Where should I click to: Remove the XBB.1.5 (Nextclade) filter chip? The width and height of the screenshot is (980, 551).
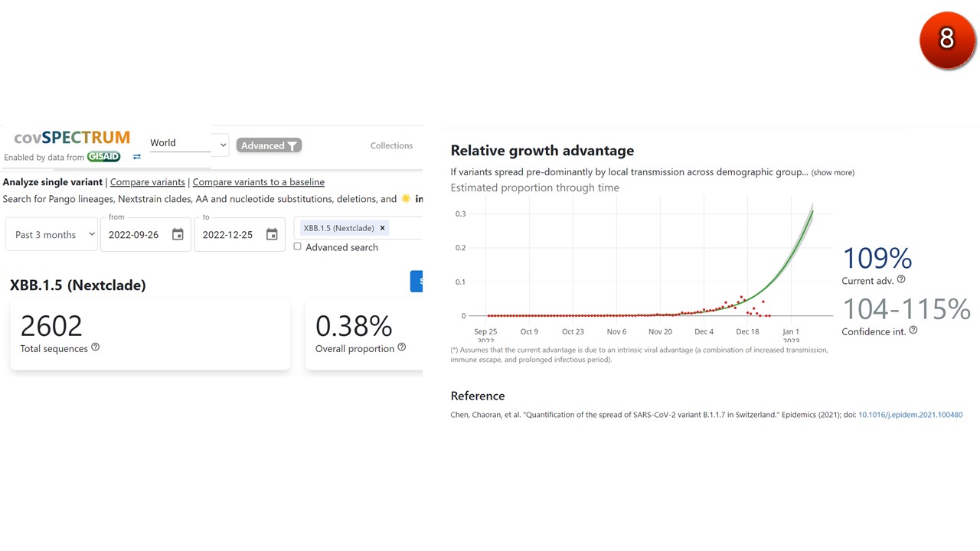(x=382, y=228)
